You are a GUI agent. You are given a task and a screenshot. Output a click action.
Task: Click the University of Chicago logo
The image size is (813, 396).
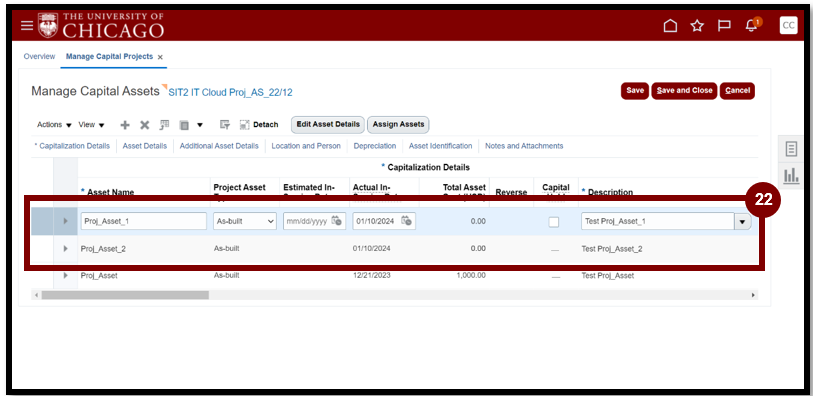coord(101,25)
